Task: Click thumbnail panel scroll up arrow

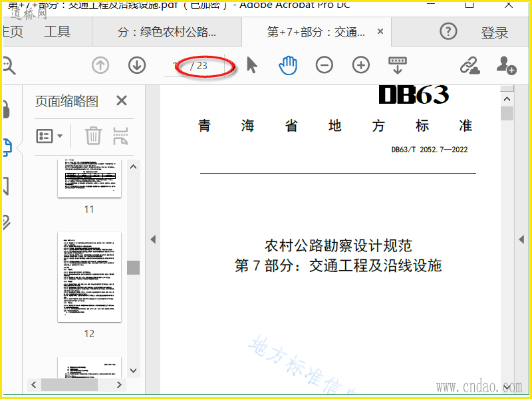Action: [134, 167]
